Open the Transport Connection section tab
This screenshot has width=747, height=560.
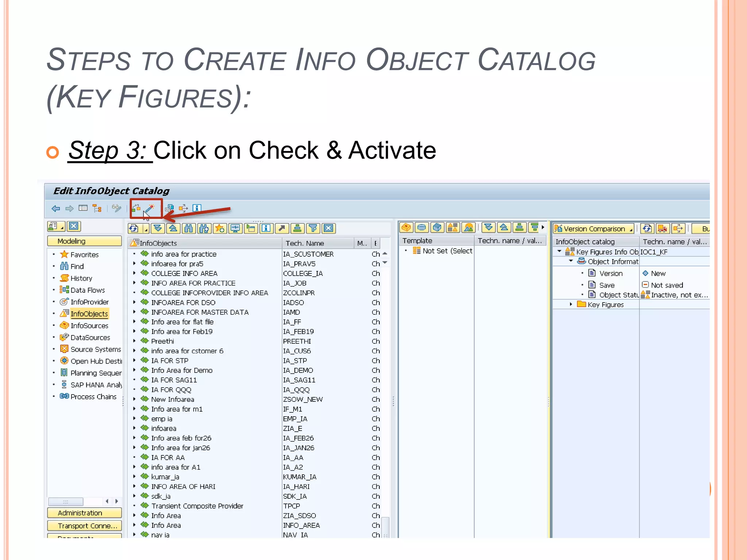[x=84, y=526]
